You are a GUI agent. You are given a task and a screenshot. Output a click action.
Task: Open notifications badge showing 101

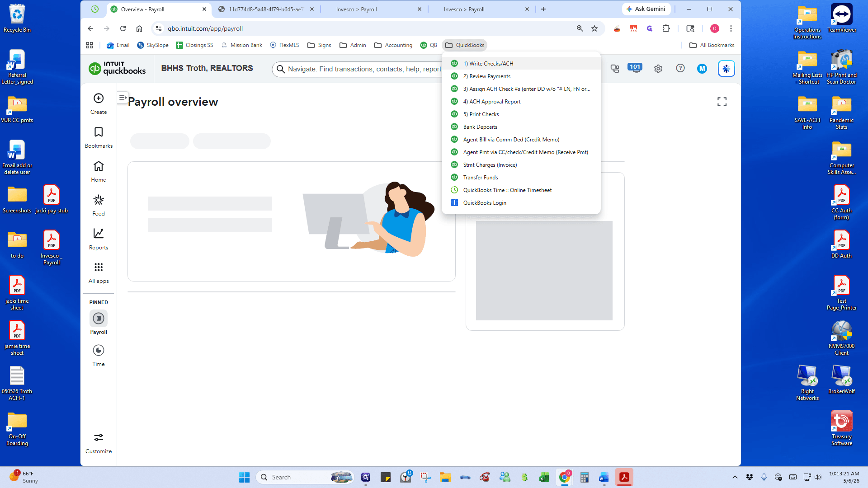(x=635, y=68)
